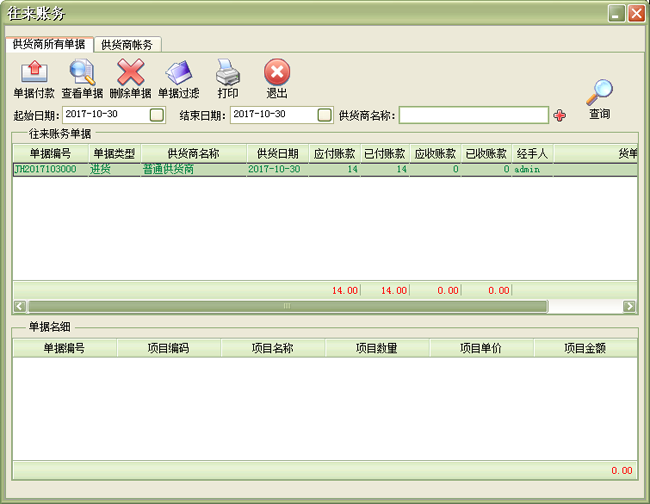Sort by the 单据类型 column header
The height and width of the screenshot is (504, 650).
tap(113, 154)
